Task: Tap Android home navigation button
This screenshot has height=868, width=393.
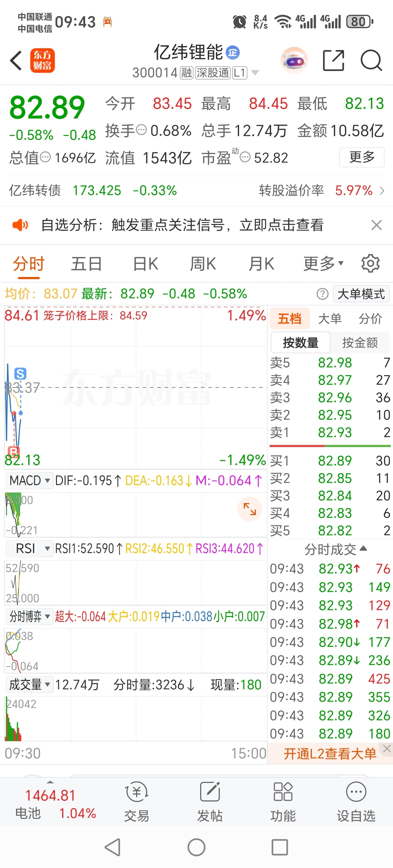Action: coord(196,847)
